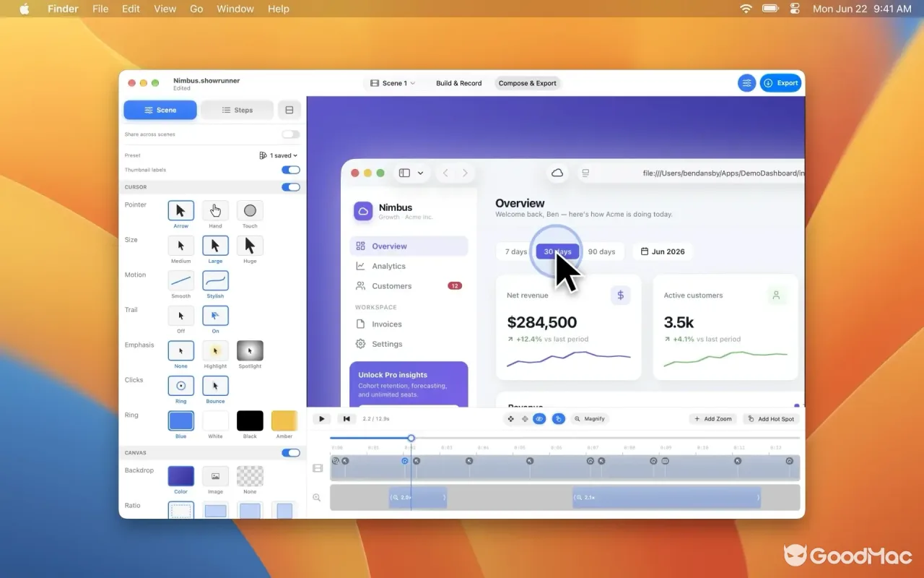Choose Smooth cursor motion
The image size is (924, 578).
pos(180,280)
